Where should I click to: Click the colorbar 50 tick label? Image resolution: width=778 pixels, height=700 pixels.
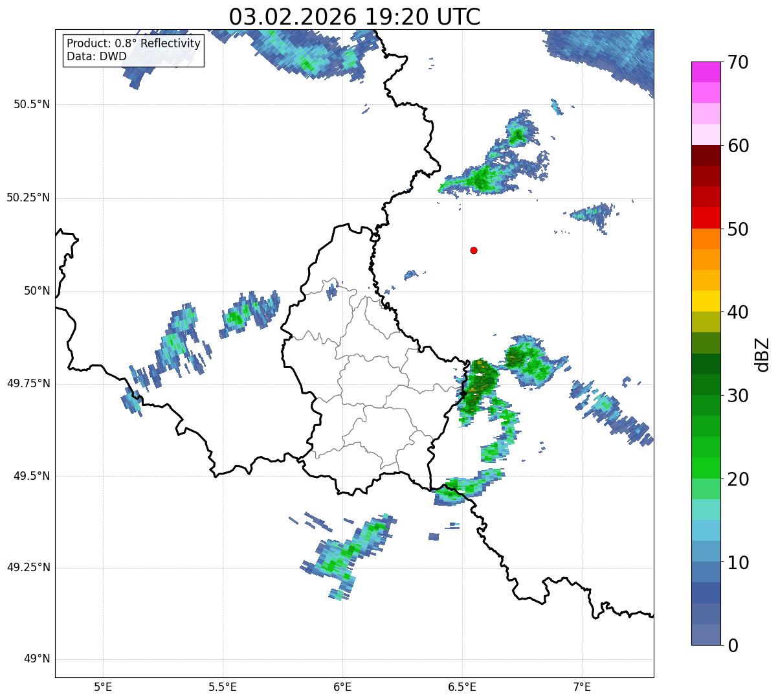pos(739,229)
